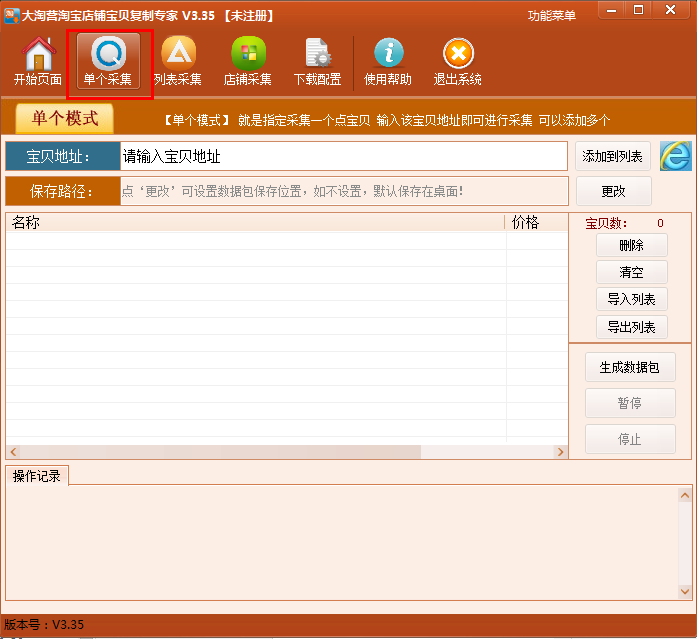Select the 操作记录 tab
697x639 pixels.
[x=37, y=476]
